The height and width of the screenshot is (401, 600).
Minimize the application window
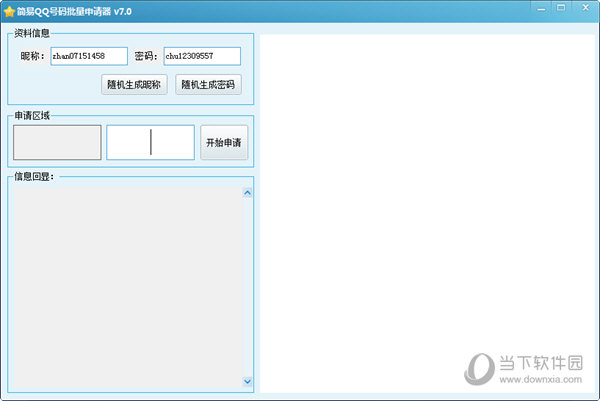[541, 8]
